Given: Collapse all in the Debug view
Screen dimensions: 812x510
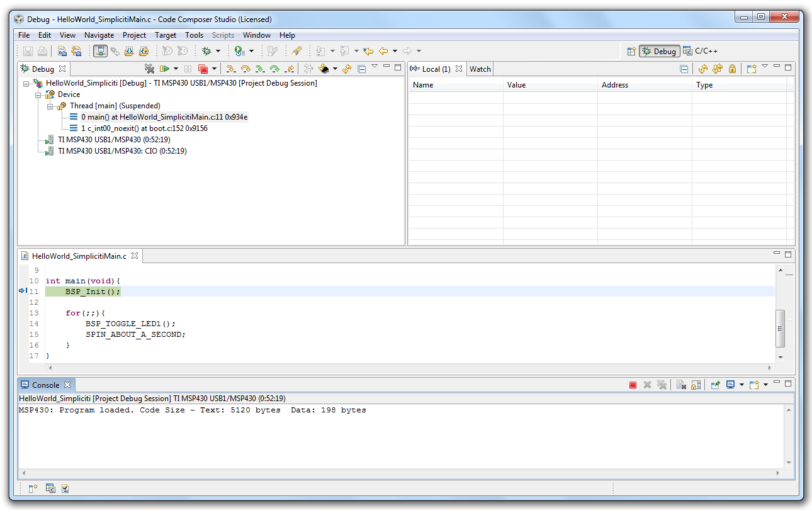Looking at the screenshot, I should pyautogui.click(x=361, y=69).
